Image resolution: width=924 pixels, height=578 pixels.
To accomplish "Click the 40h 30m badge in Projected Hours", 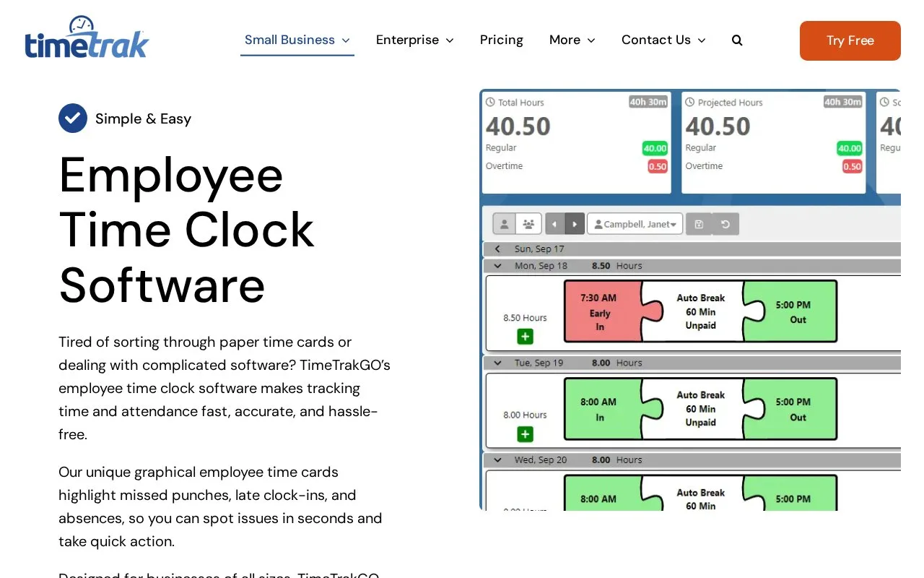I will pos(843,102).
